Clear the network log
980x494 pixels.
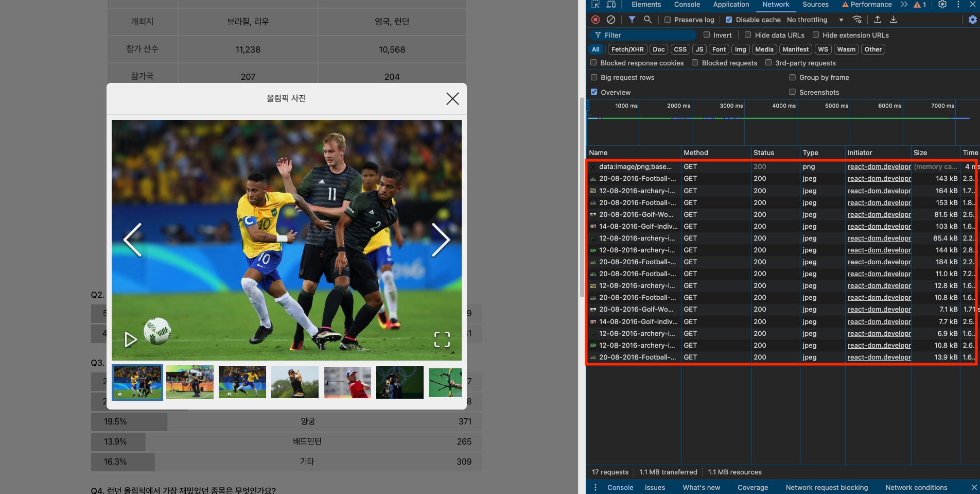[611, 20]
